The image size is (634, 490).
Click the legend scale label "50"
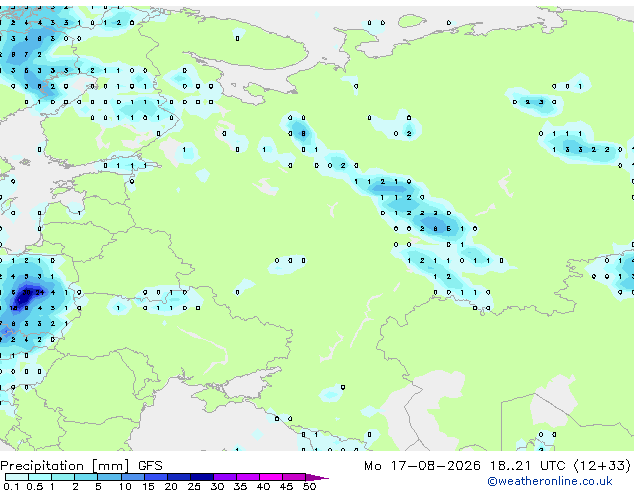coord(310,486)
